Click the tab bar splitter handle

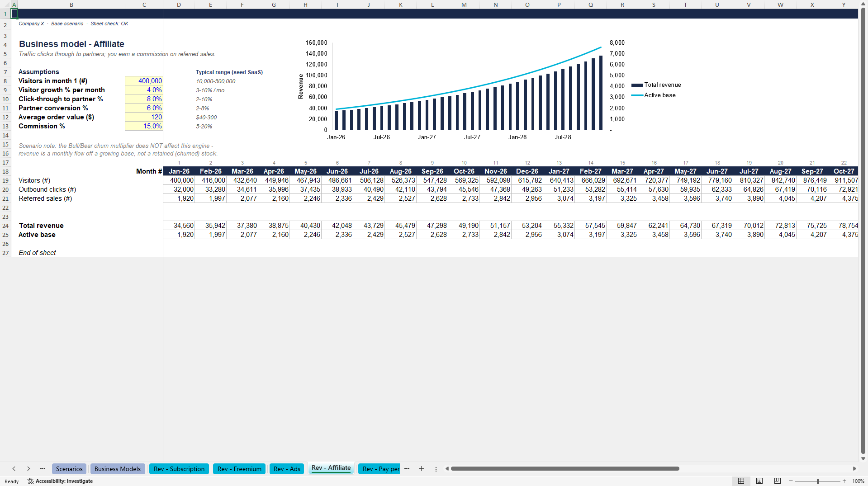436,469
